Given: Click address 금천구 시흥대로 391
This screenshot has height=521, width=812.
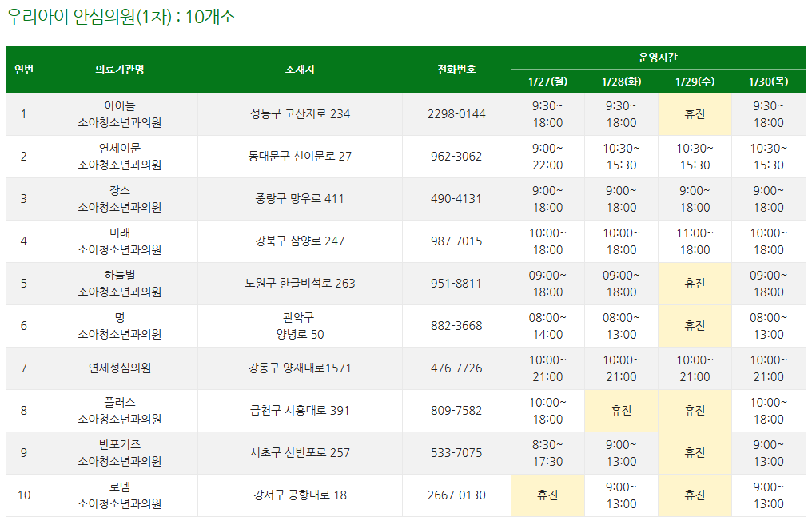Looking at the screenshot, I should (300, 411).
